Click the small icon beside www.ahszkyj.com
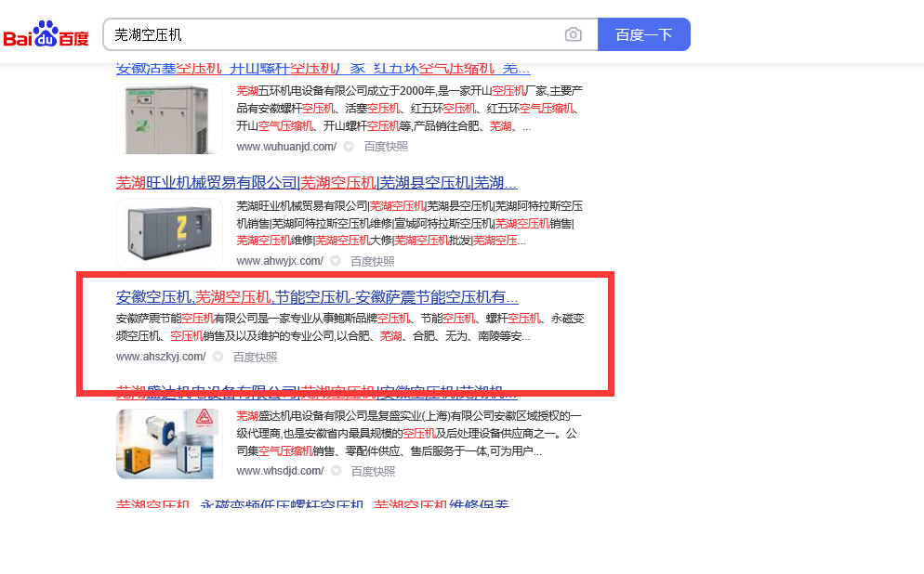Viewport: 924px width, 574px height. 218,357
